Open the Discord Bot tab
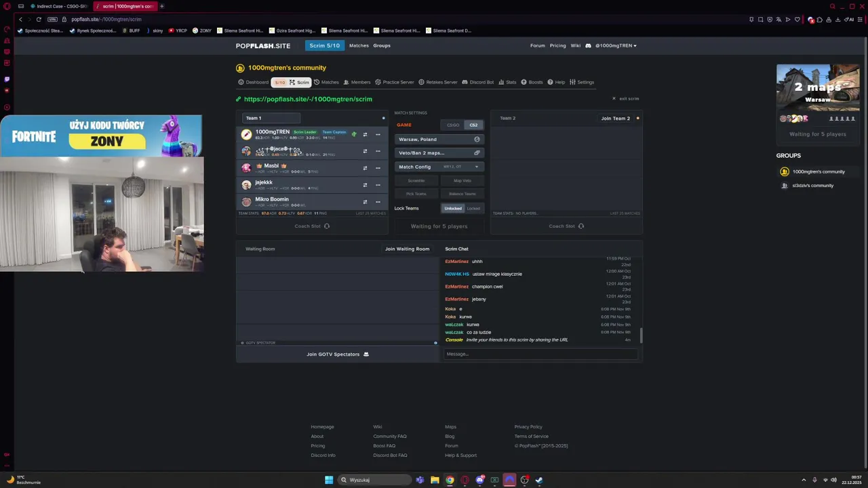 point(478,82)
